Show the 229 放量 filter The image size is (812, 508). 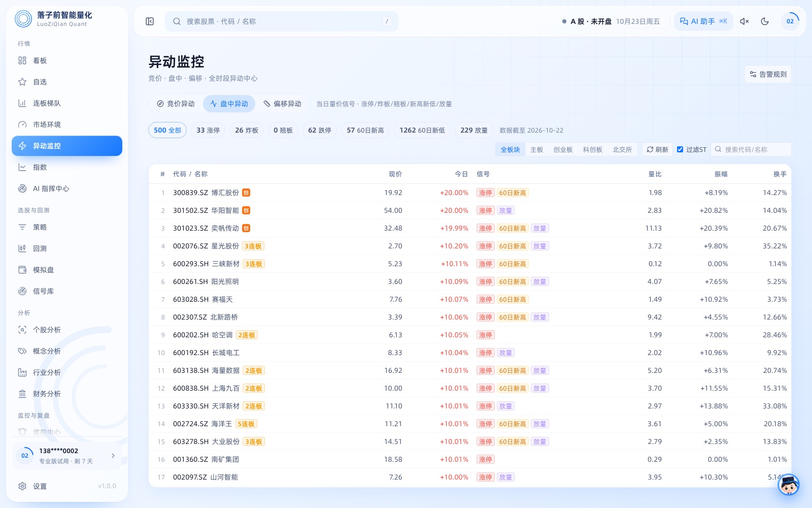tap(474, 130)
